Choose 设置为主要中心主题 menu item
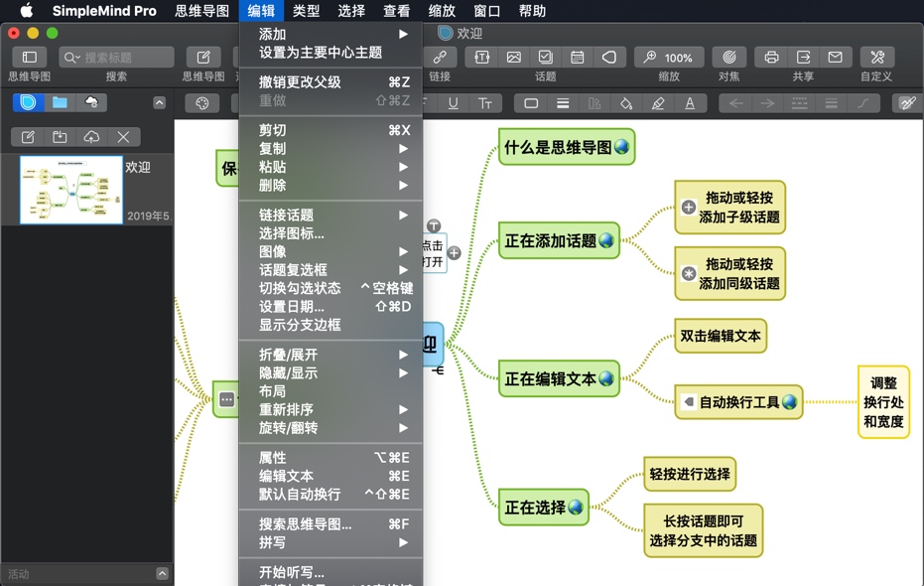924x586 pixels. 330,53
